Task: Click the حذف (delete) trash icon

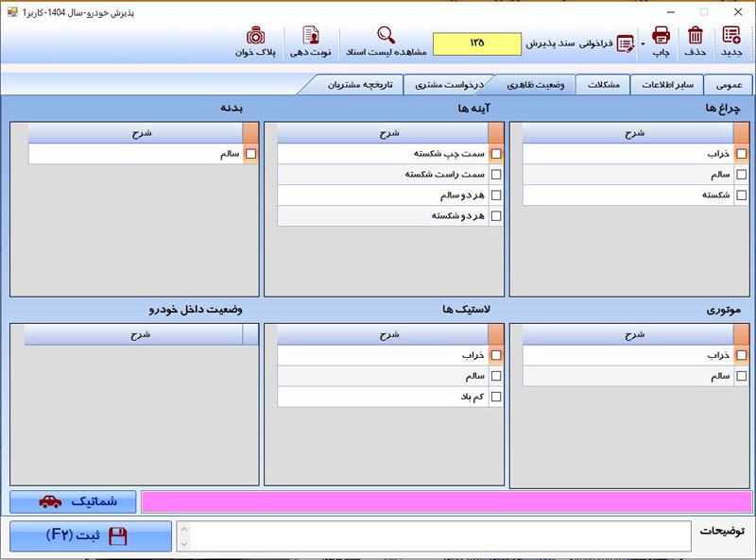Action: pyautogui.click(x=695, y=36)
